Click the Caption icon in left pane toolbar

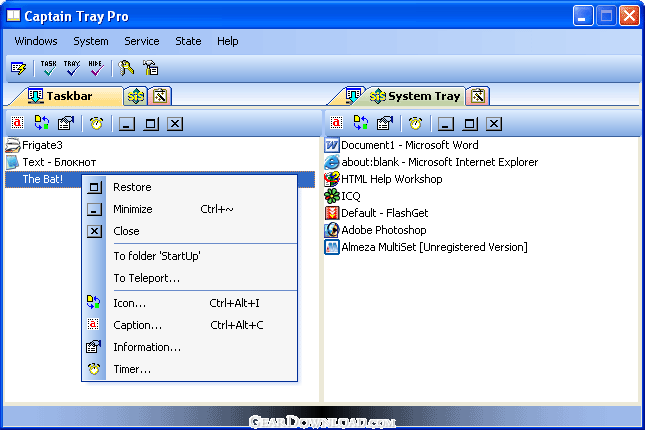(x=17, y=123)
